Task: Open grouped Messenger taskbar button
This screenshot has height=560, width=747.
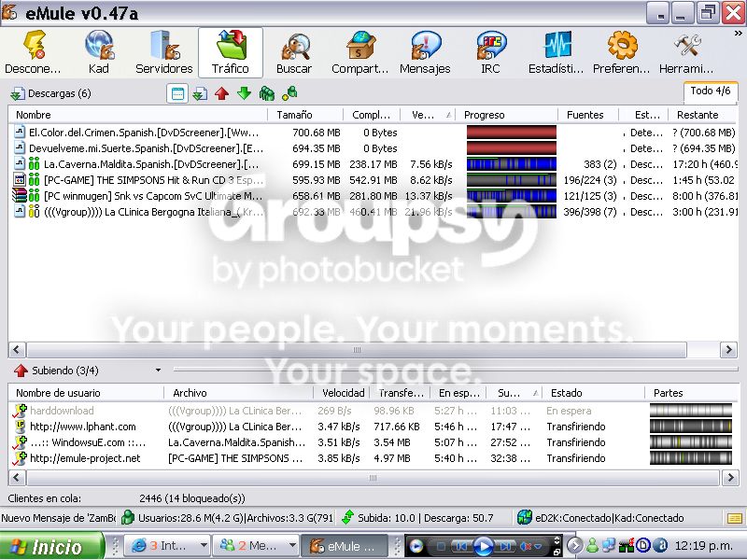Action: [256, 546]
